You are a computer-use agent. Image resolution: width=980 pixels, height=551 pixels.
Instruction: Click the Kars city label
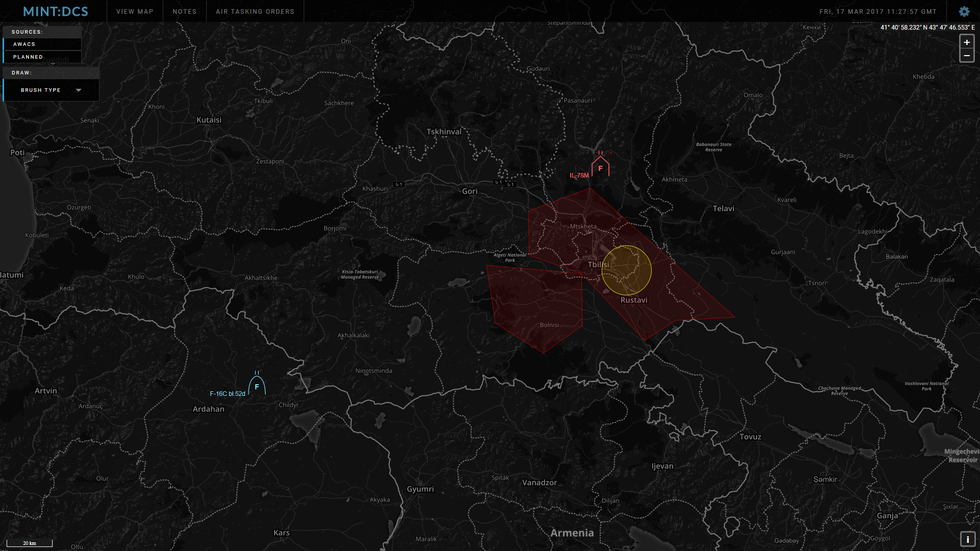(x=281, y=533)
